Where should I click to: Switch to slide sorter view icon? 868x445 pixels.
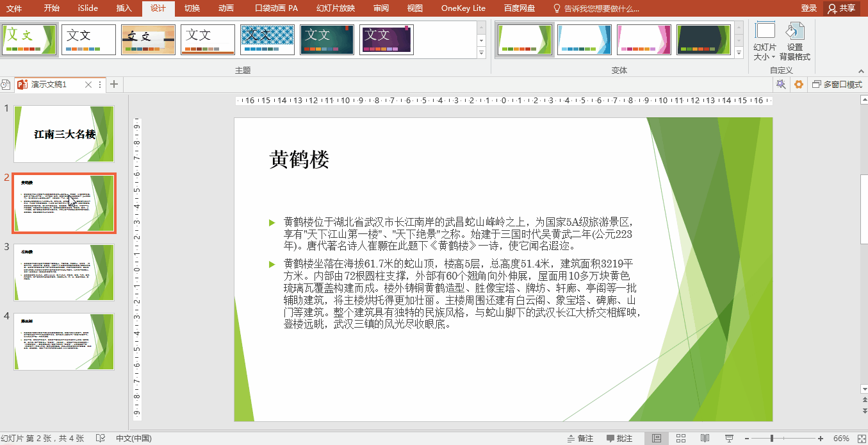pos(681,439)
